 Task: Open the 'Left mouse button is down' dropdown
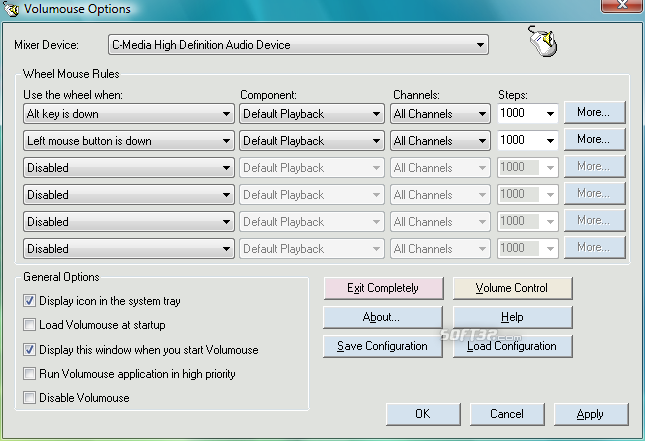click(129, 141)
